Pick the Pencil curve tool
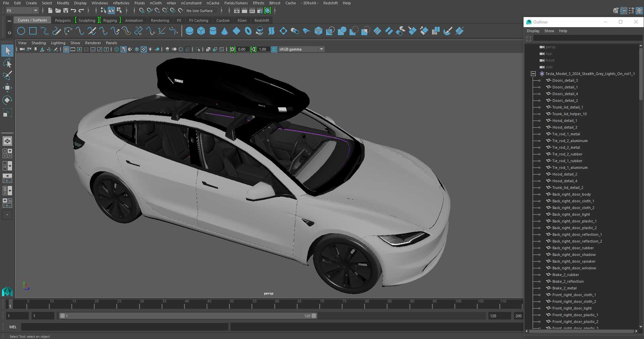The image size is (644, 339). point(56,31)
